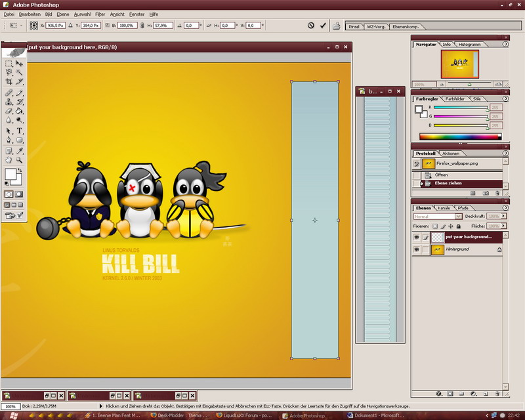Switch to the Farbfelder tab

click(455, 99)
